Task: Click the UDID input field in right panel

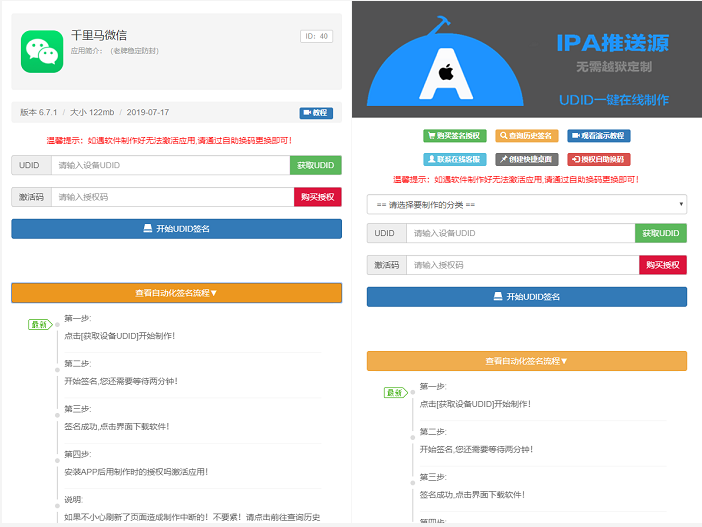Action: (521, 233)
